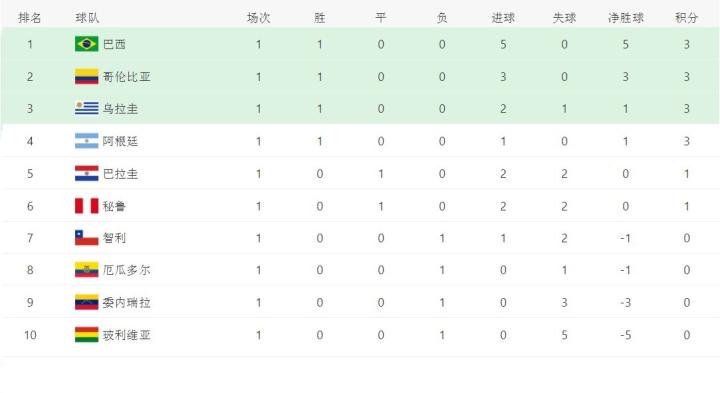
Task: Click the Paraguay flag icon
Action: (x=86, y=174)
